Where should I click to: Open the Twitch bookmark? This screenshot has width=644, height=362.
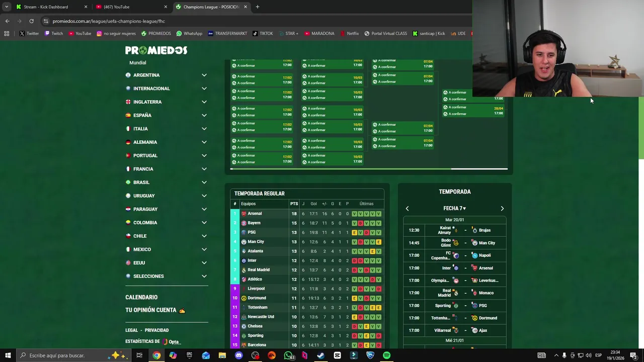click(53, 34)
